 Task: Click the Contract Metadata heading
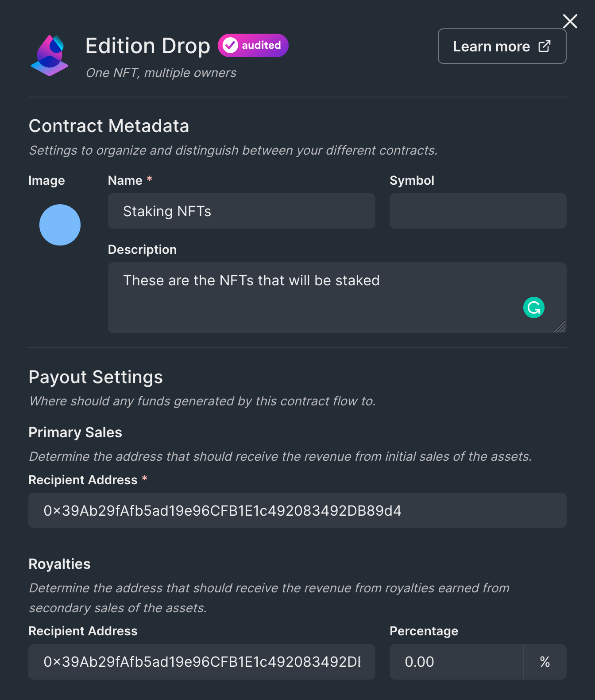[109, 126]
